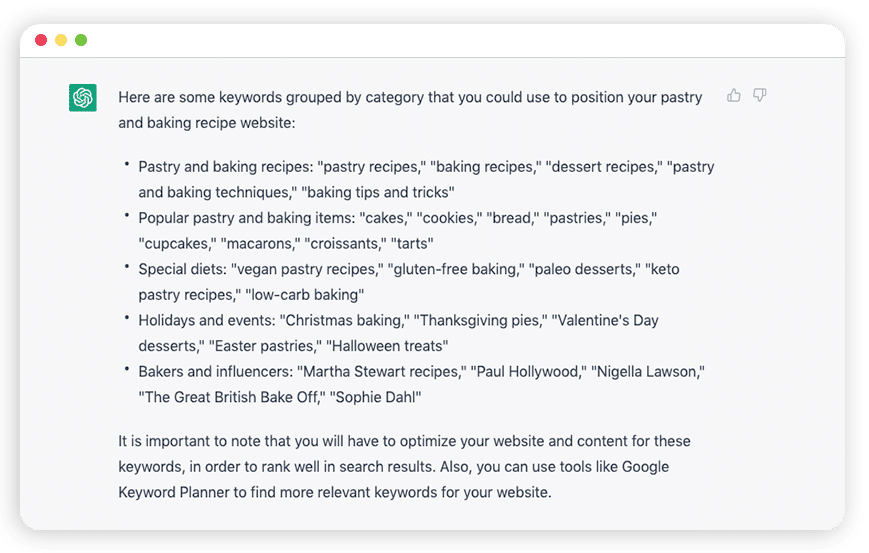This screenshot has height=553, width=869.
Task: Click the "gluten-free baking" keyword
Action: tap(456, 269)
